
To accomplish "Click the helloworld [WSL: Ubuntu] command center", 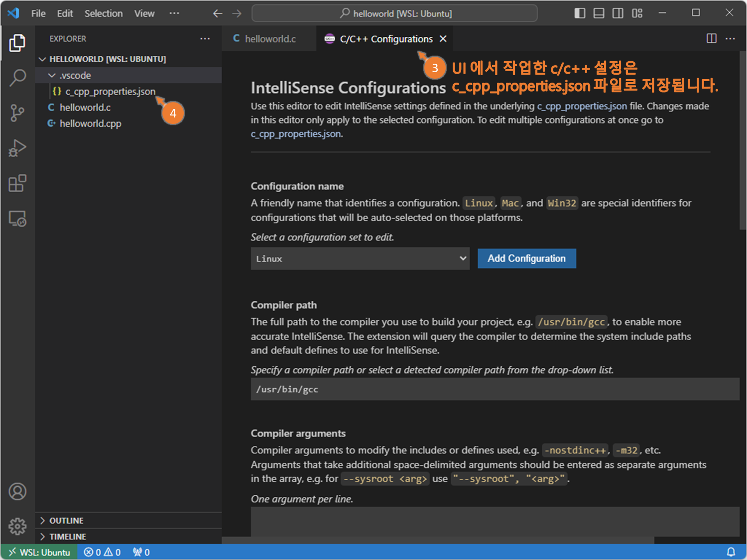I will pos(394,13).
